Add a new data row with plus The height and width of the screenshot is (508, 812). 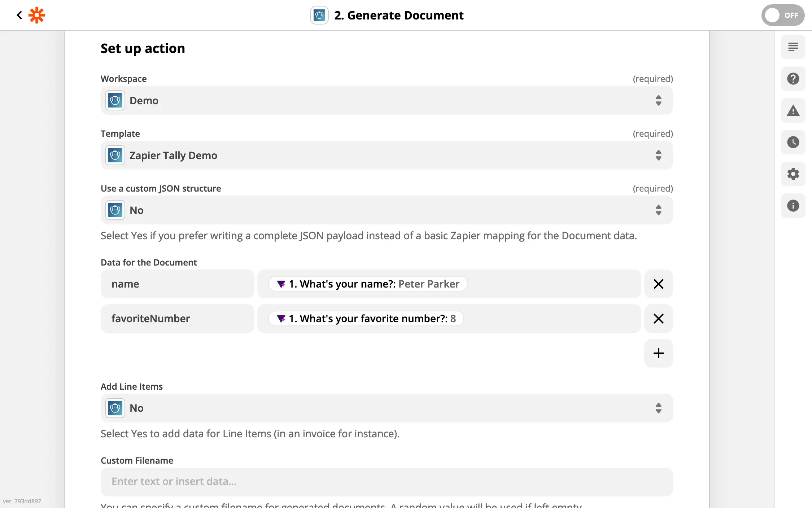(658, 353)
